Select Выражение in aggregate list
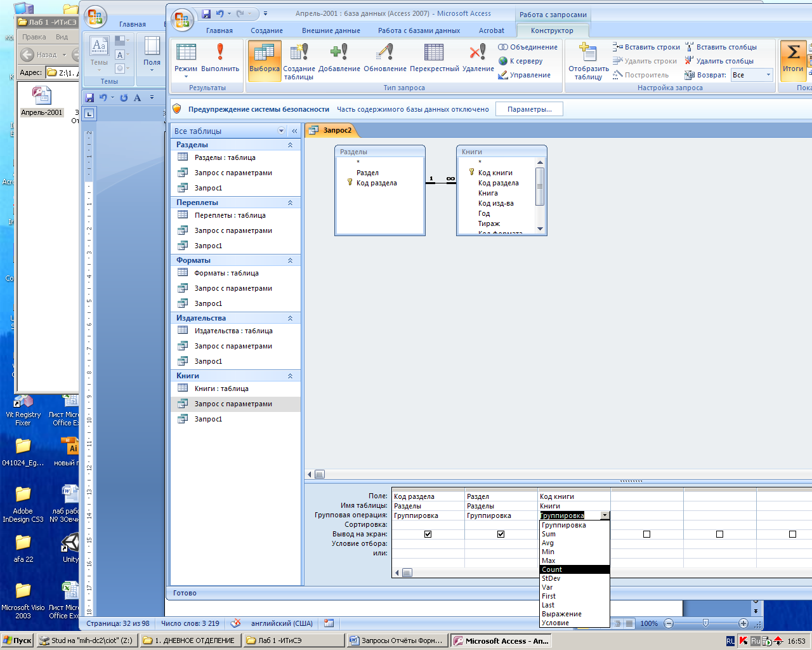The width and height of the screenshot is (812, 650). coord(575,614)
